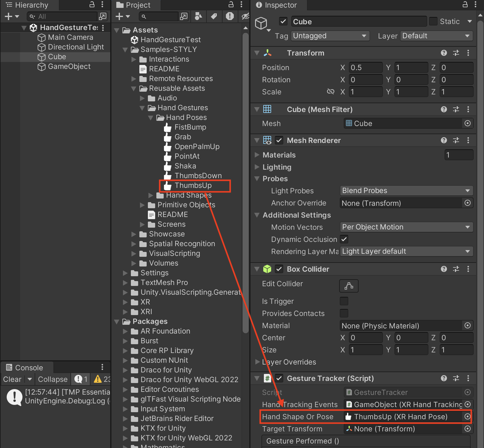Open Mesh Renderer presets icon

click(x=456, y=140)
